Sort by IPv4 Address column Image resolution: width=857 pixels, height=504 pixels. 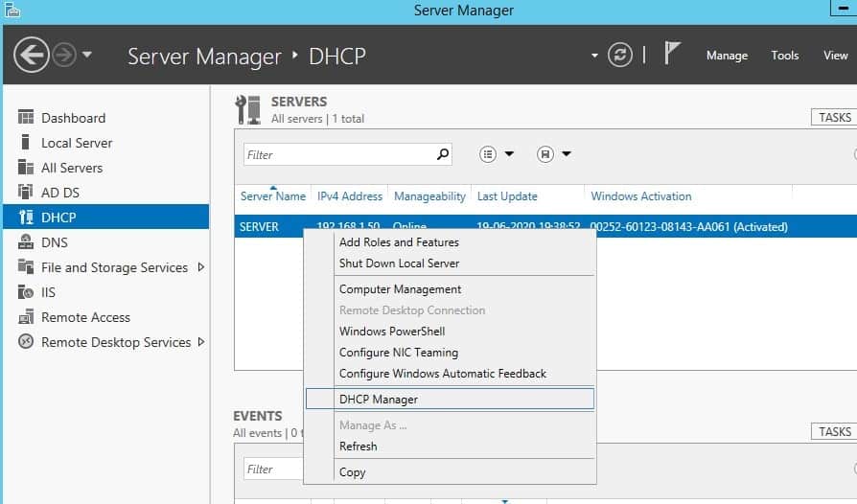pyautogui.click(x=350, y=196)
